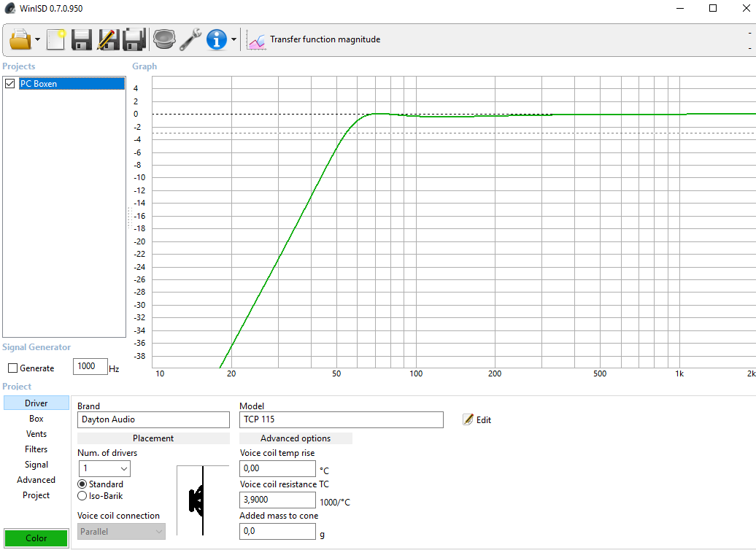Toggle the PC Boxen project checkbox
This screenshot has height=550, width=756.
click(9, 83)
